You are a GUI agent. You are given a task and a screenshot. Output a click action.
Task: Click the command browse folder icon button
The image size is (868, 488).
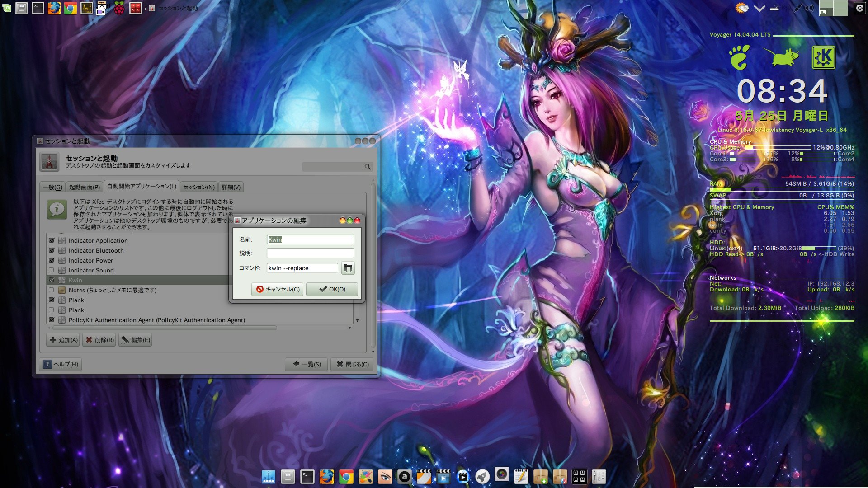(348, 268)
